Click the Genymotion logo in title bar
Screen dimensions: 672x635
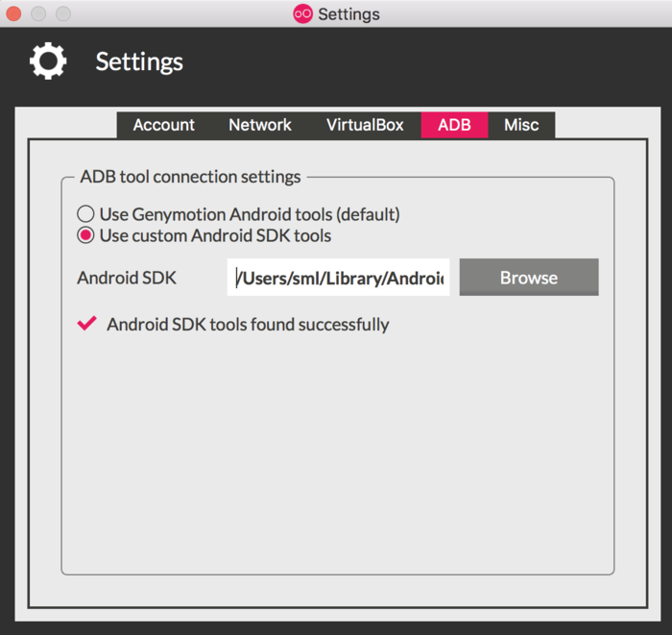coord(302,14)
